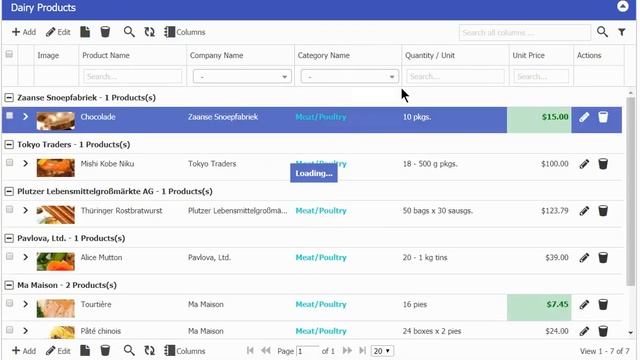Expand the Mishi Kobe Niku row details chevron
Screen dimensions: 640x360
[x=25, y=164]
